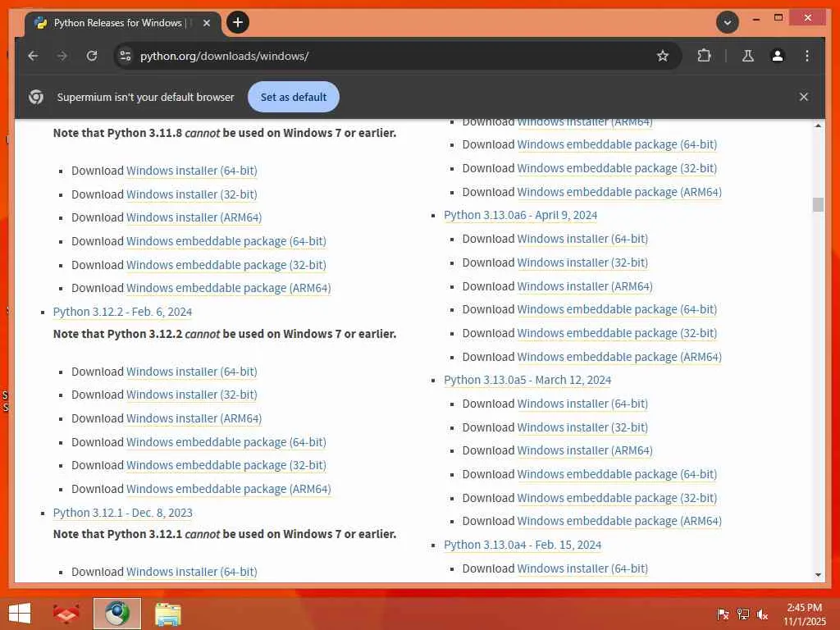840x630 pixels.
Task: Download Python 3.11.8 Windows installer (64-bit)
Action: pyautogui.click(x=191, y=171)
